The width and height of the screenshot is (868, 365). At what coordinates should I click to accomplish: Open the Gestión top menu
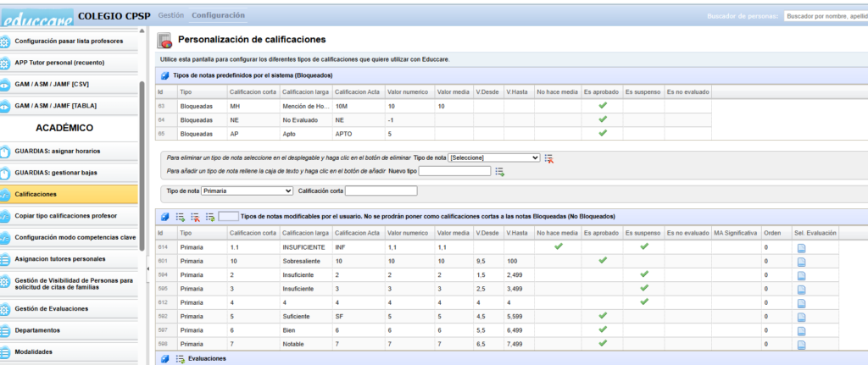coord(170,15)
